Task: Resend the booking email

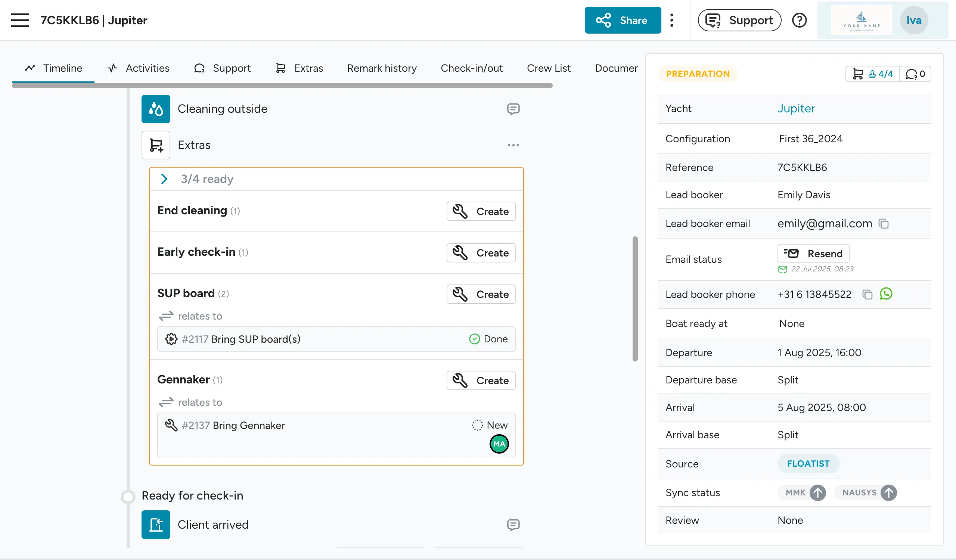Action: tap(813, 253)
